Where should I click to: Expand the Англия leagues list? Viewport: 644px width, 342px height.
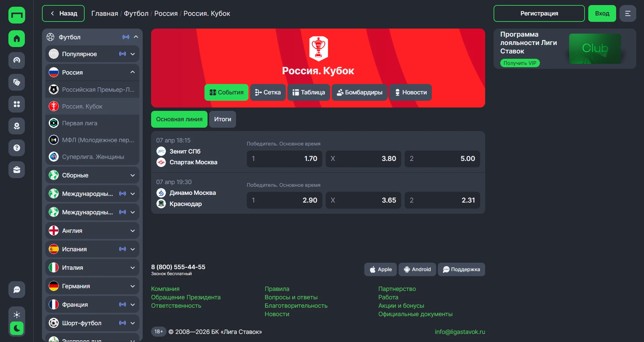(x=133, y=231)
